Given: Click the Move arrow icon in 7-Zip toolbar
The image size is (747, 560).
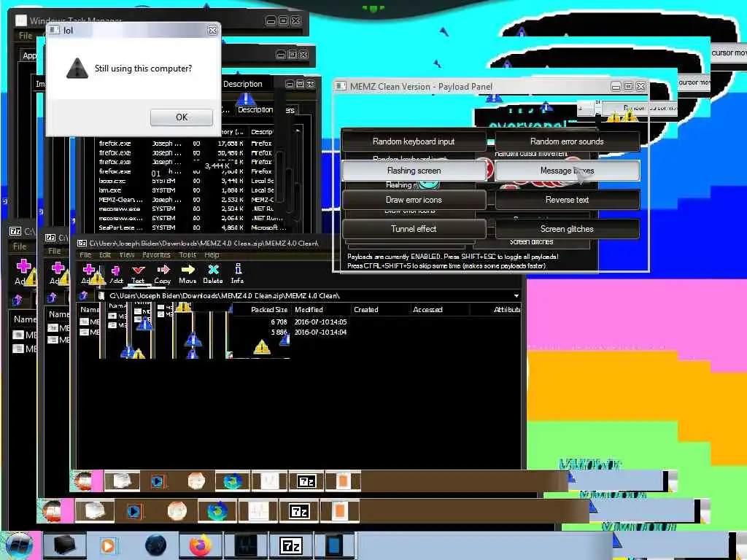Looking at the screenshot, I should 187,270.
